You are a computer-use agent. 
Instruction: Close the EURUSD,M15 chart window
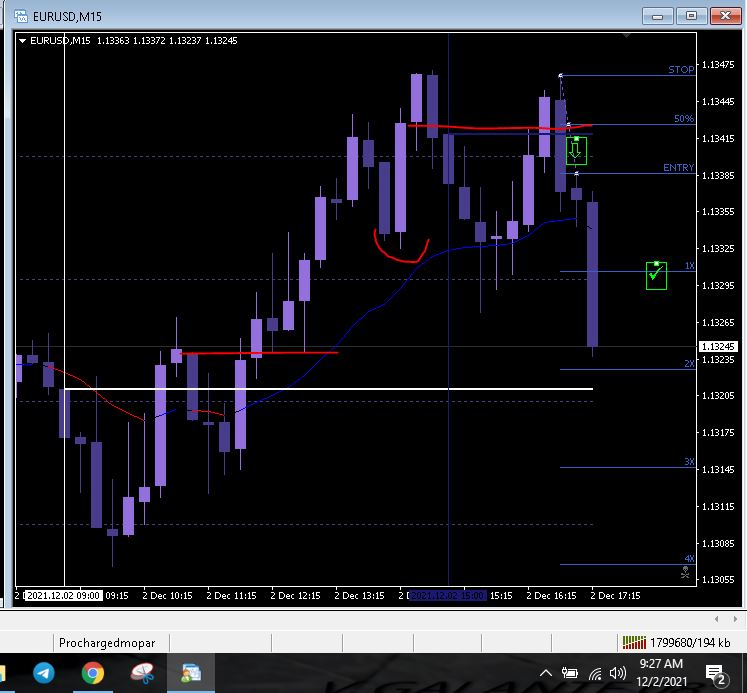tap(725, 16)
